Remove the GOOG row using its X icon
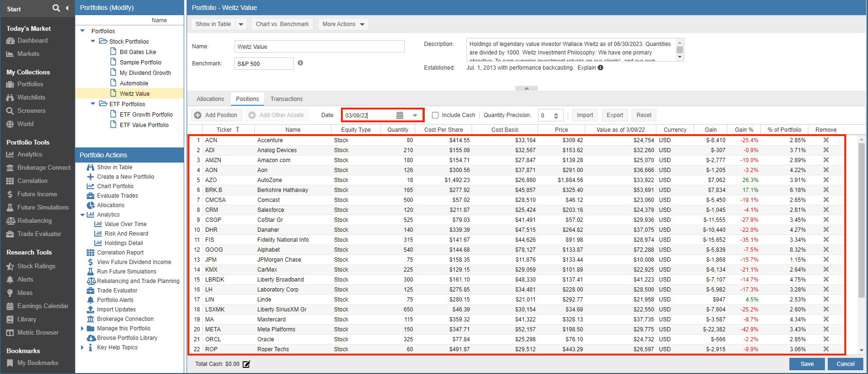 coord(826,249)
